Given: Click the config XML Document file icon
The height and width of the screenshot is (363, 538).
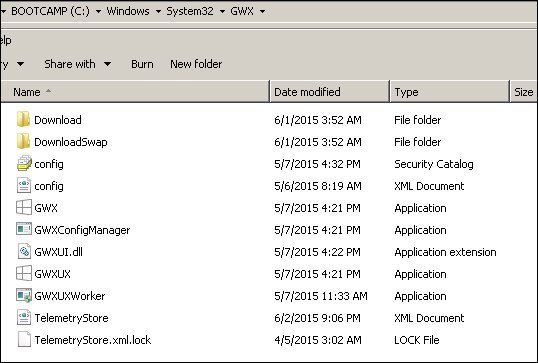Looking at the screenshot, I should (24, 186).
